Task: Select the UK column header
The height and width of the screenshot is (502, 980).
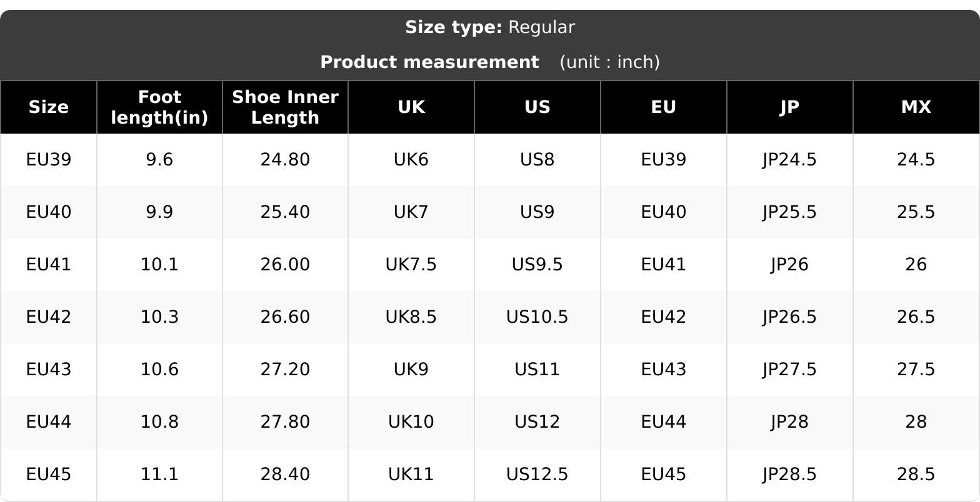Action: tap(411, 107)
